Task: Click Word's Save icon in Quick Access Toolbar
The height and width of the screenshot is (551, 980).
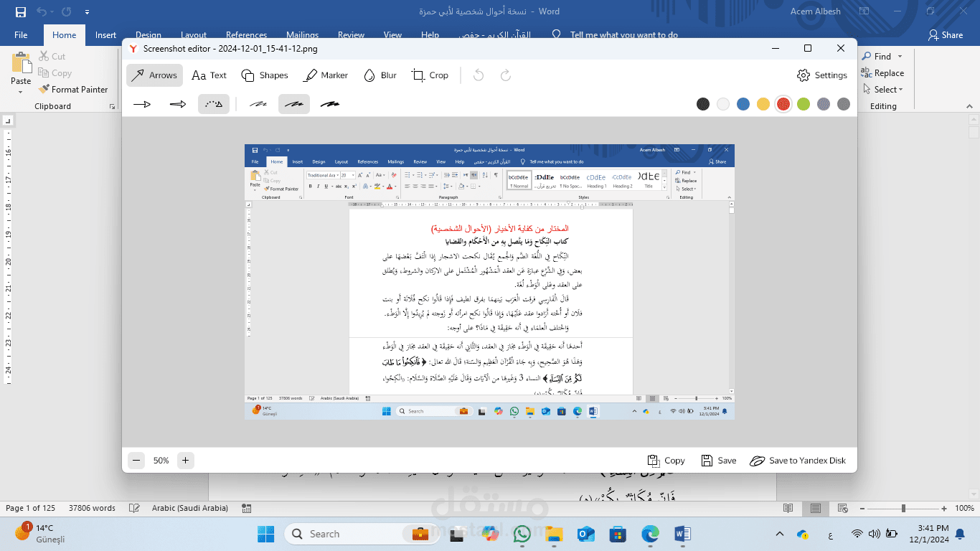Action: coord(21,12)
